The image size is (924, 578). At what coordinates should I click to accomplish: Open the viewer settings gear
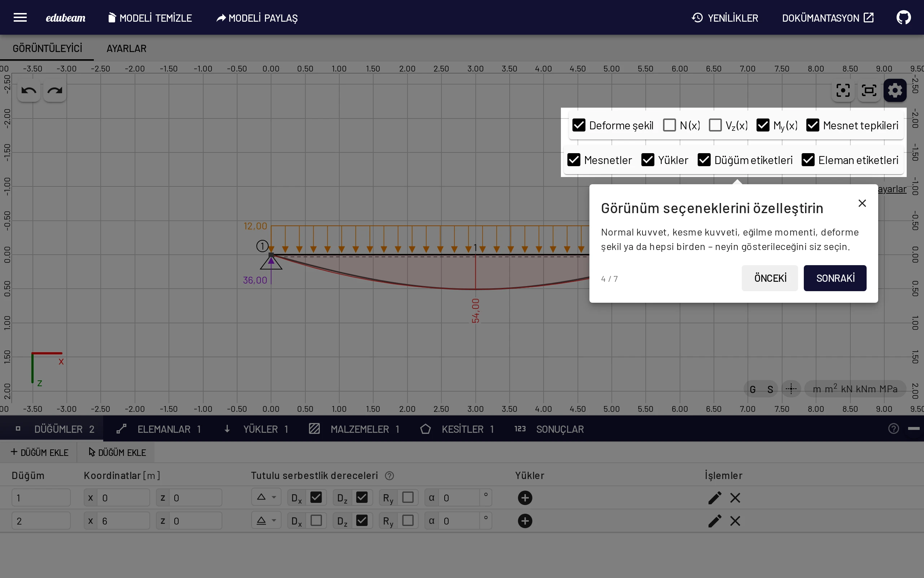[x=895, y=91]
